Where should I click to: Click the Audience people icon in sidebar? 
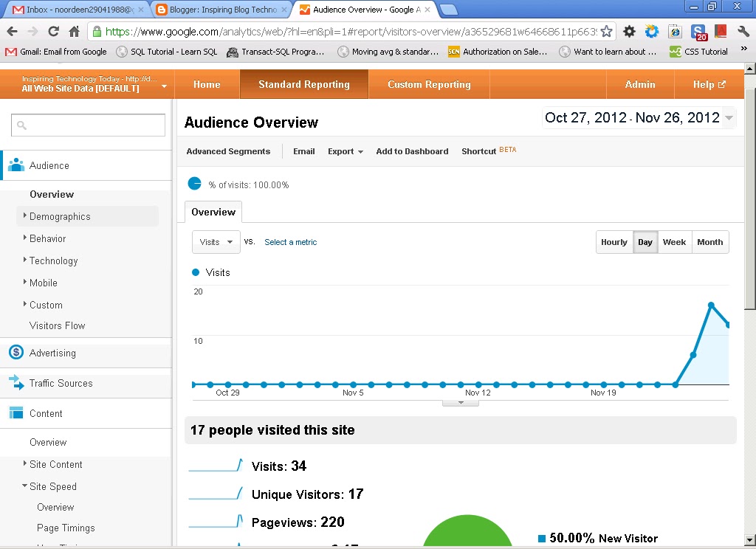16,165
